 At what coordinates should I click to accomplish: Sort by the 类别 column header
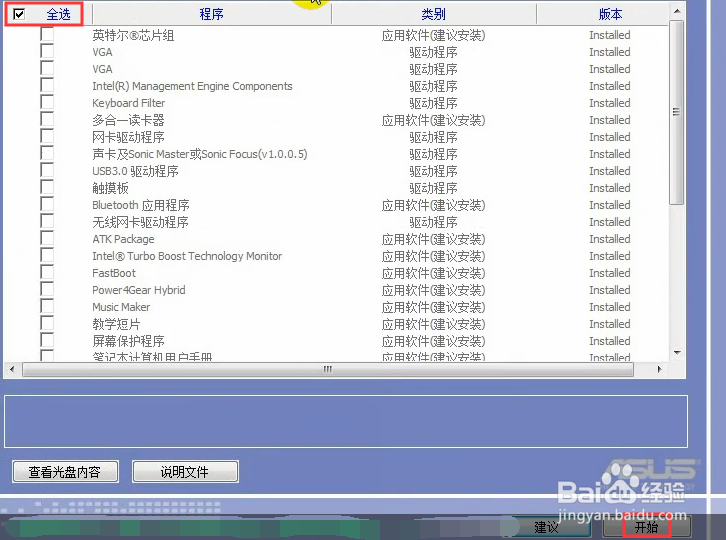click(x=433, y=14)
